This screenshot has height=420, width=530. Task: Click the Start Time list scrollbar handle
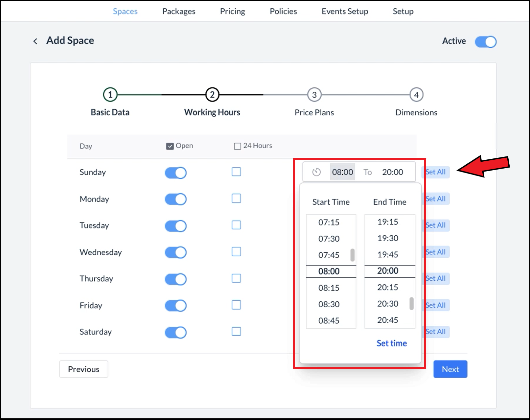(352, 255)
